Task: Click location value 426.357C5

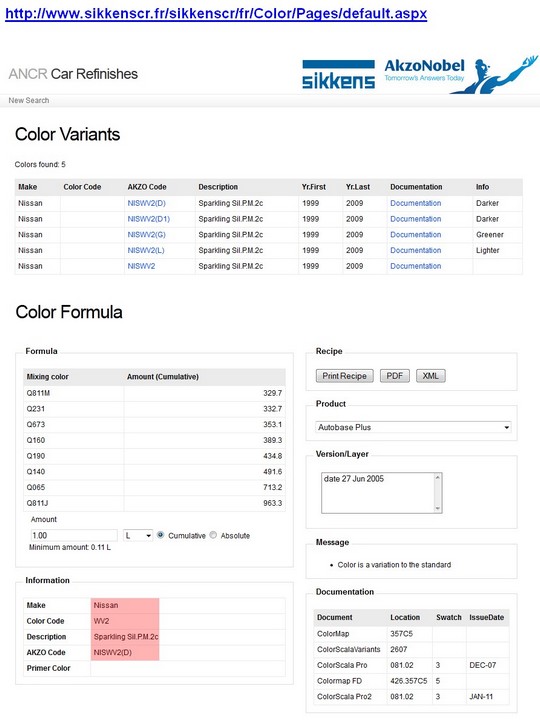Action: pyautogui.click(x=408, y=681)
